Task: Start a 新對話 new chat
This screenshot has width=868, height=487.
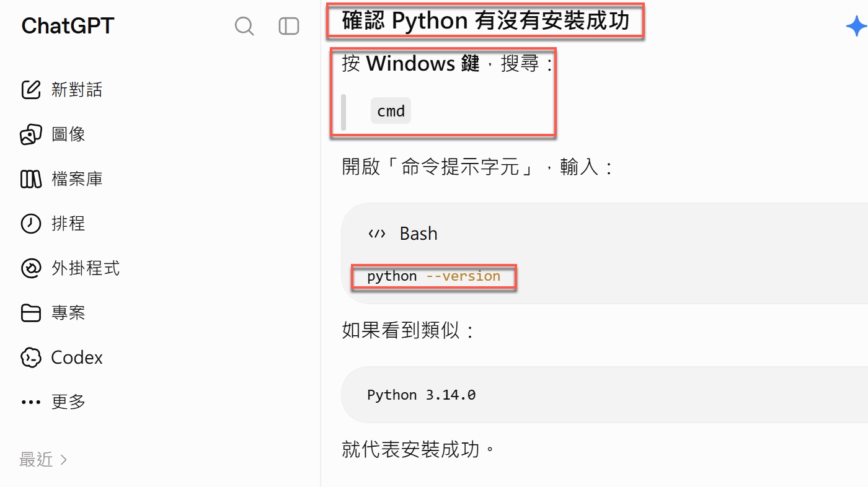Action: point(76,90)
